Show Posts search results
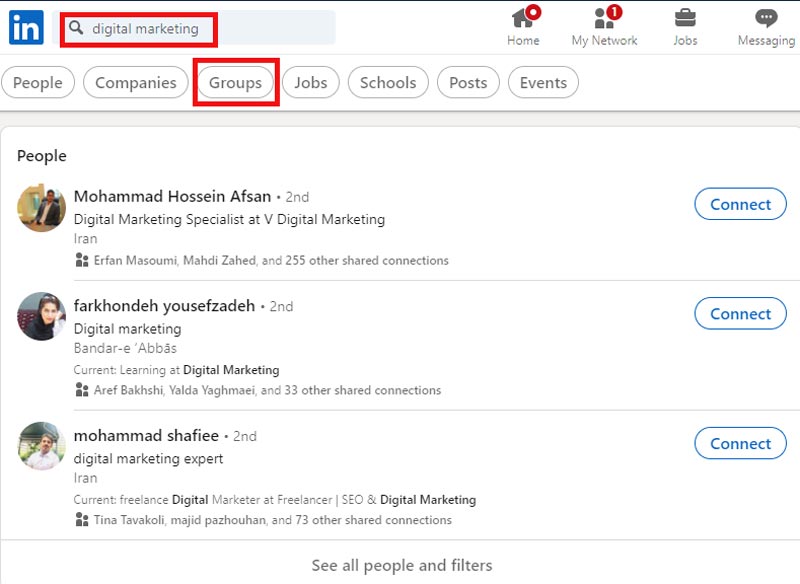 (x=468, y=83)
